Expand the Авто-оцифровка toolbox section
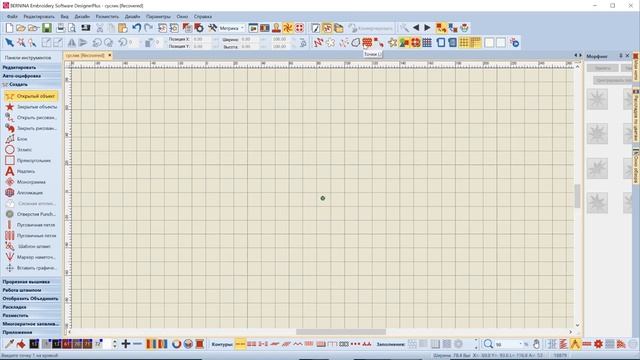This screenshot has width=640, height=360. click(31, 76)
